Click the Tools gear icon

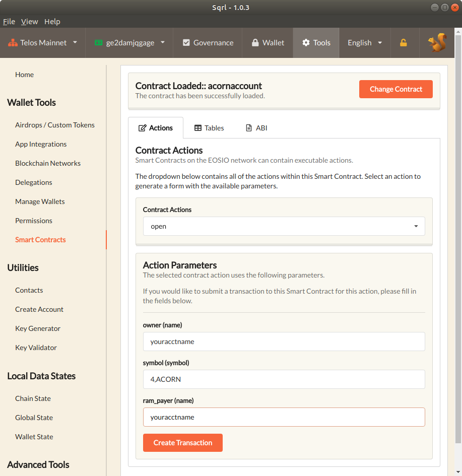306,42
